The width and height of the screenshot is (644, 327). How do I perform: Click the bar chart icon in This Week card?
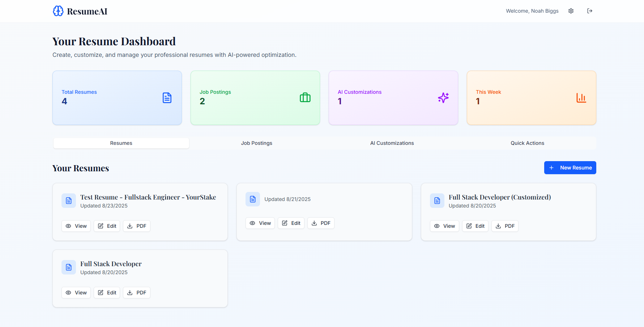click(581, 98)
